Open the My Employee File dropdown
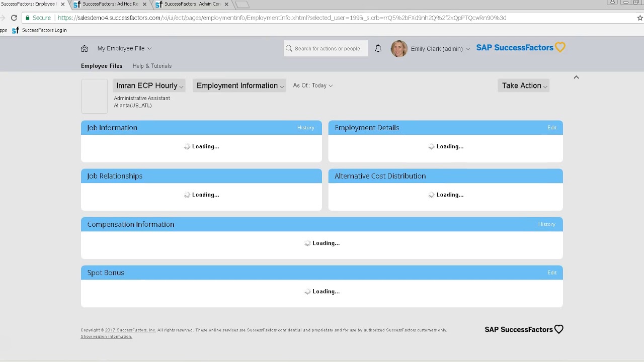This screenshot has height=362, width=644. click(124, 48)
